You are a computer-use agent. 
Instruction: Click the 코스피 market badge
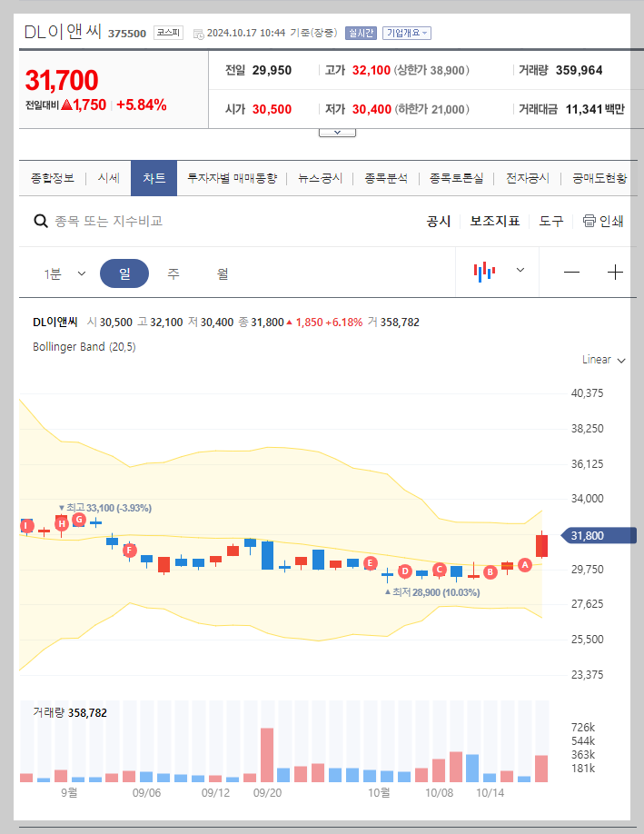(x=168, y=32)
